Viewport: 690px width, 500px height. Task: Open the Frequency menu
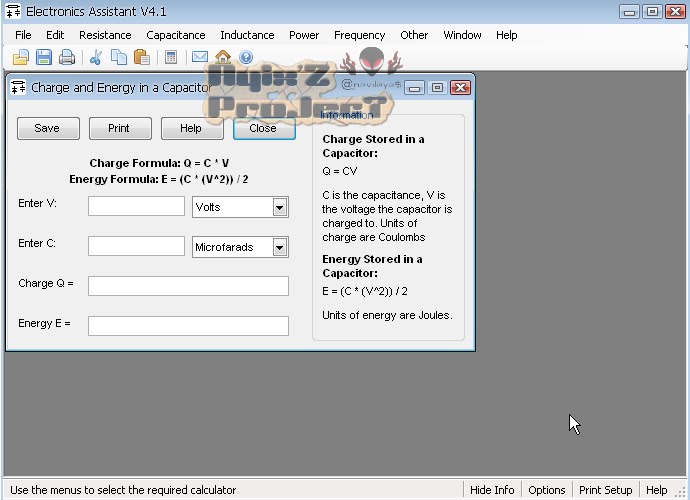(x=360, y=35)
